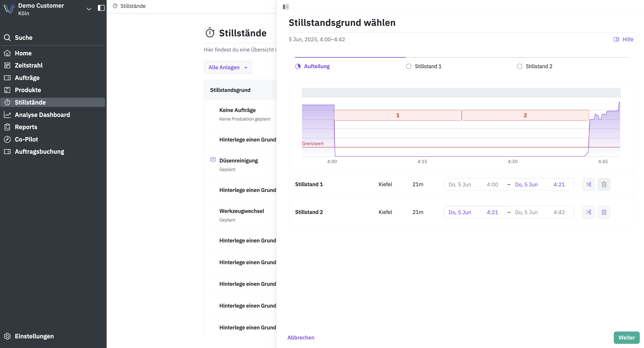Collapse the side panel with the arrow icon
Viewport: 644px width, 348px height.
coord(286,7)
